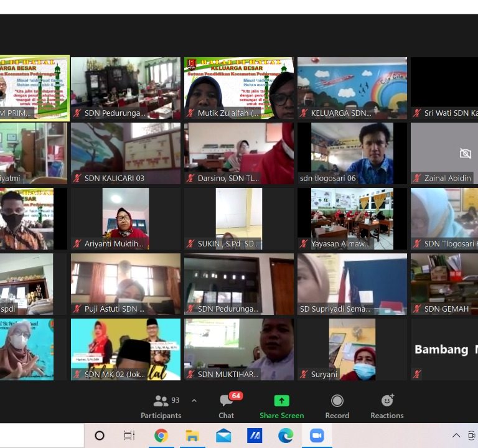Select Mutik Zulaifah video tile
Screen dimensions: 478x448
click(239, 88)
